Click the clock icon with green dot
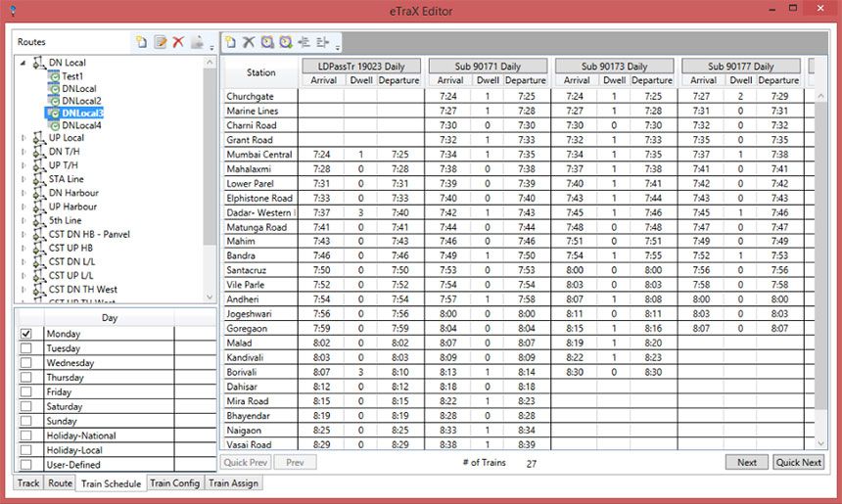The height and width of the screenshot is (504, 842). (x=285, y=42)
